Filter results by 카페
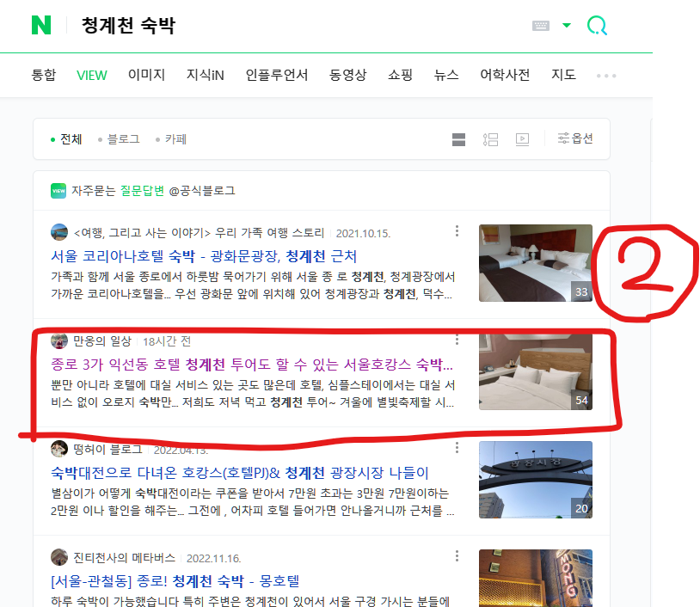 coord(171,139)
